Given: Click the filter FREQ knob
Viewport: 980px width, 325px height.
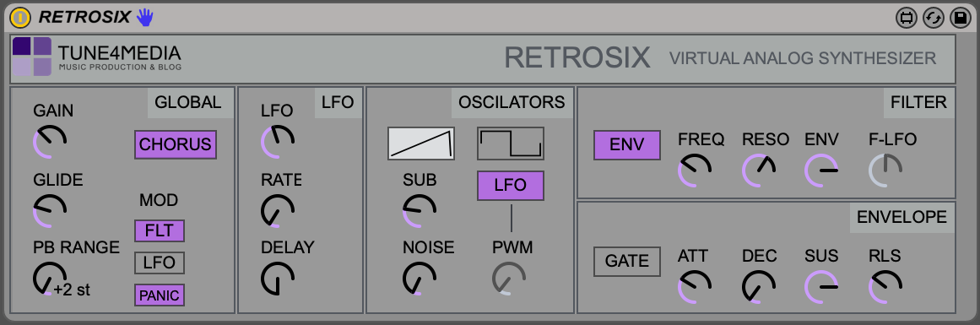Looking at the screenshot, I should point(695,171).
